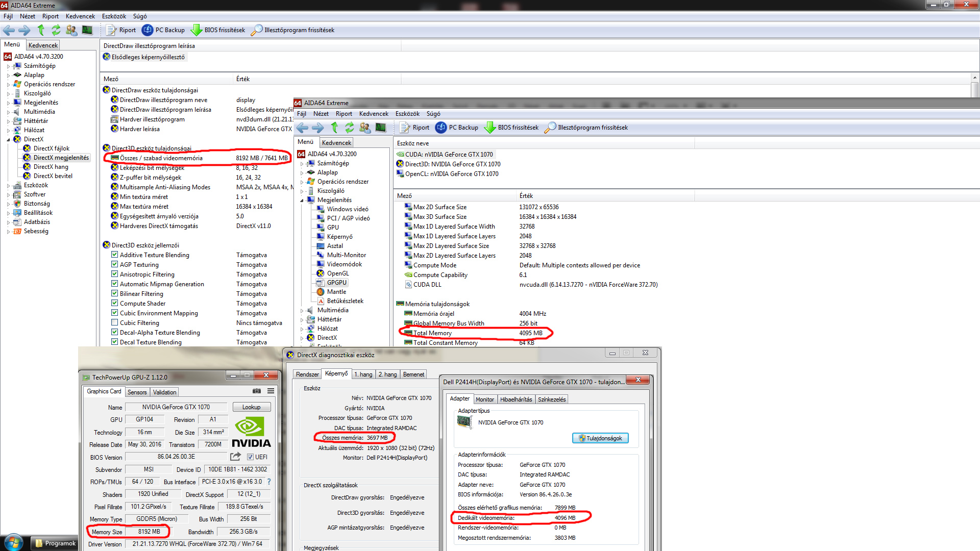Toggle the Decal-Alpha Texture Blending checkbox

click(115, 332)
